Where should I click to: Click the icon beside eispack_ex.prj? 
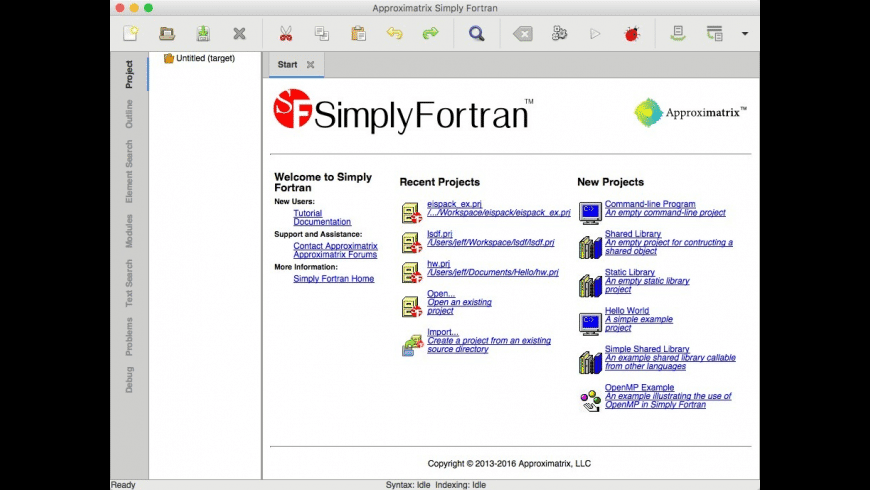click(412, 213)
